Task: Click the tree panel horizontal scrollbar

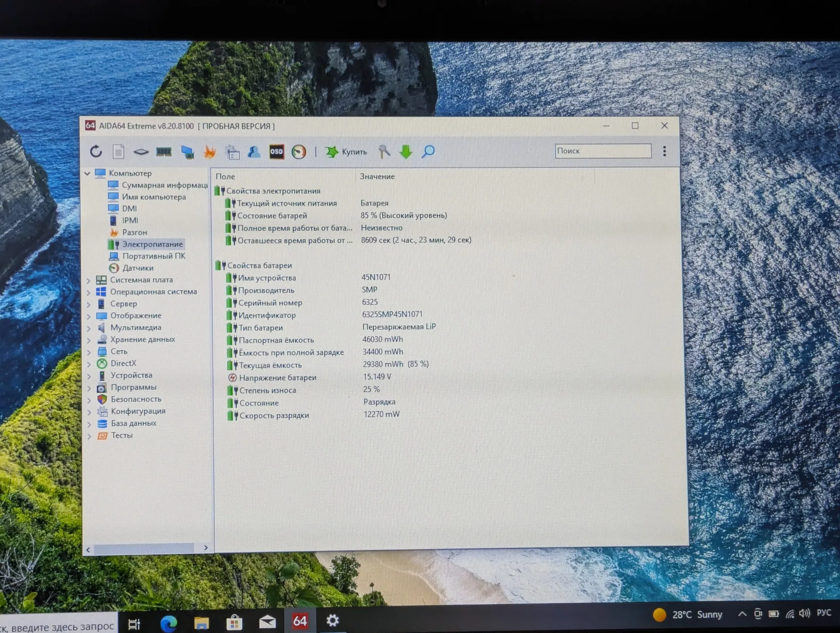Action: click(144, 549)
